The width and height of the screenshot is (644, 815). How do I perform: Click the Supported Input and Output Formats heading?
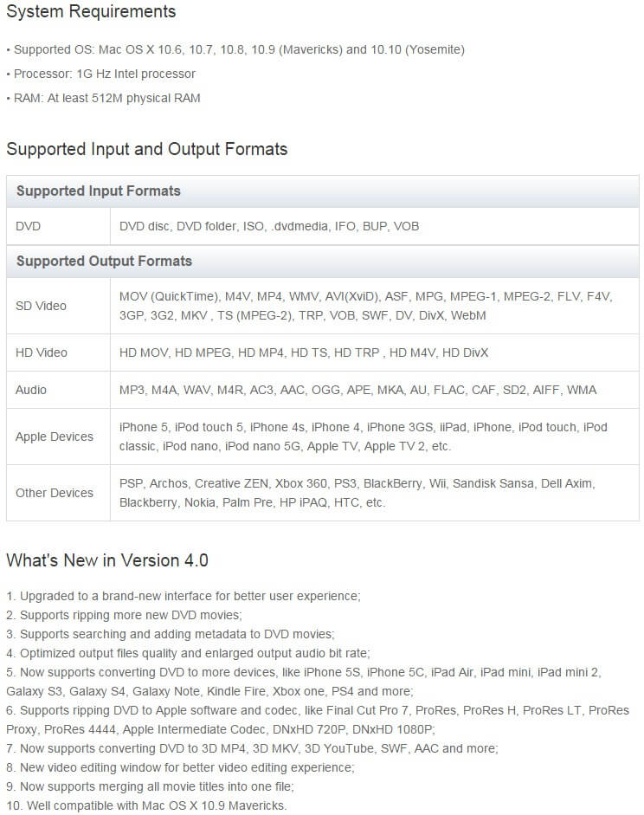(x=146, y=149)
